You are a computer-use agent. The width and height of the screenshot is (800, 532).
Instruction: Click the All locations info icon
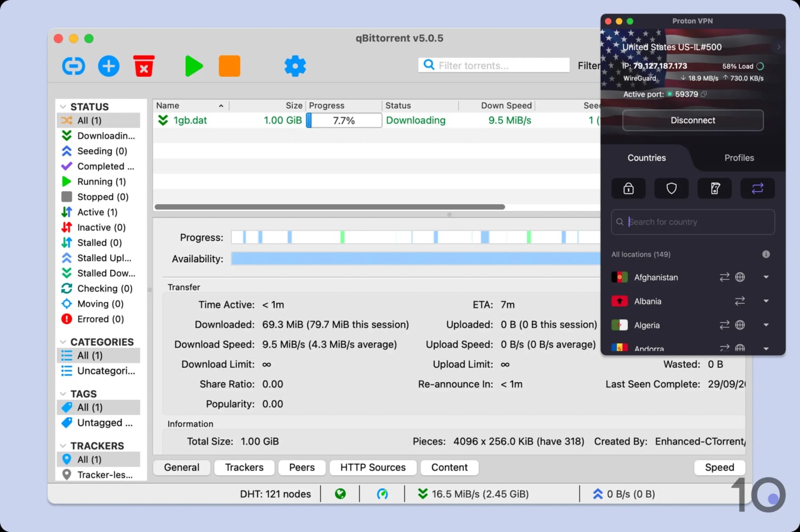click(766, 254)
